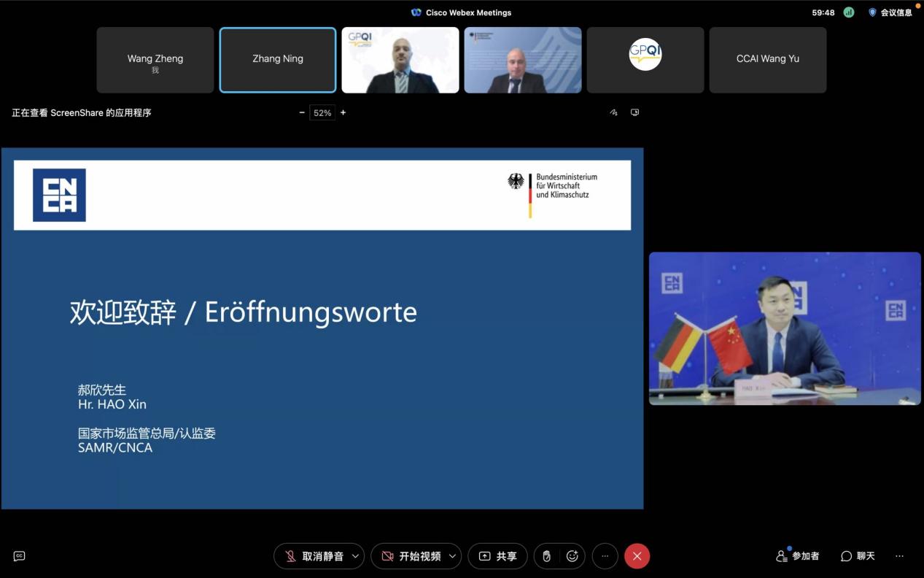Open the 聊天 chat panel
The width and height of the screenshot is (924, 578).
tap(858, 556)
